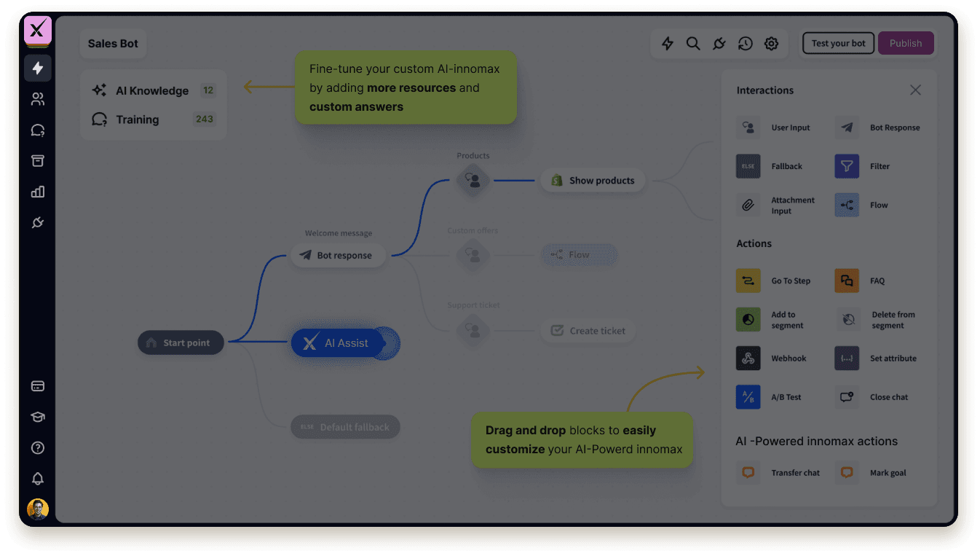
Task: Open the AI Knowledge section
Action: pyautogui.click(x=152, y=90)
